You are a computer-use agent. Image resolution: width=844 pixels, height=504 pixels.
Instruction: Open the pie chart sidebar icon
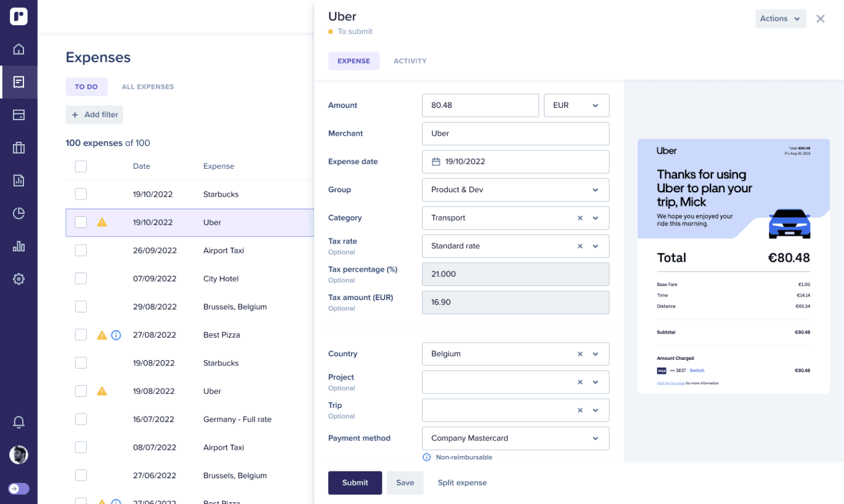(18, 214)
